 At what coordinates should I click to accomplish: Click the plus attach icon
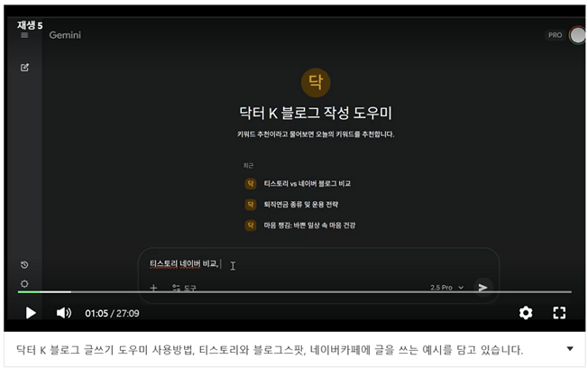[x=153, y=288]
